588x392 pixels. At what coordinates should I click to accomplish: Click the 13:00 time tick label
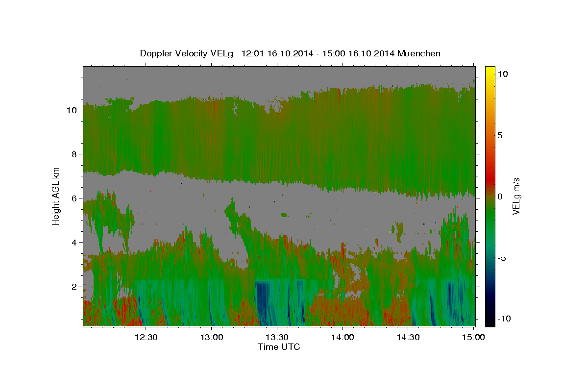click(212, 337)
